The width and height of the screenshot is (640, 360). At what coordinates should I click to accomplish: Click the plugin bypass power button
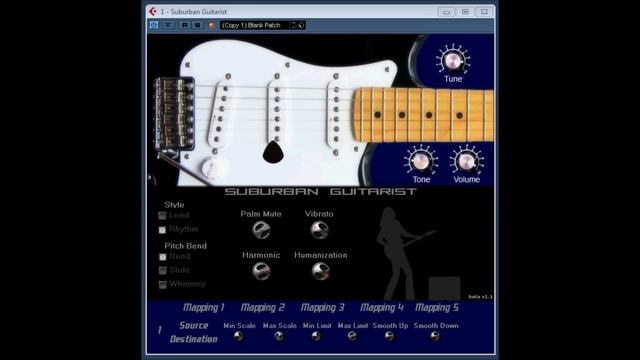[x=154, y=25]
